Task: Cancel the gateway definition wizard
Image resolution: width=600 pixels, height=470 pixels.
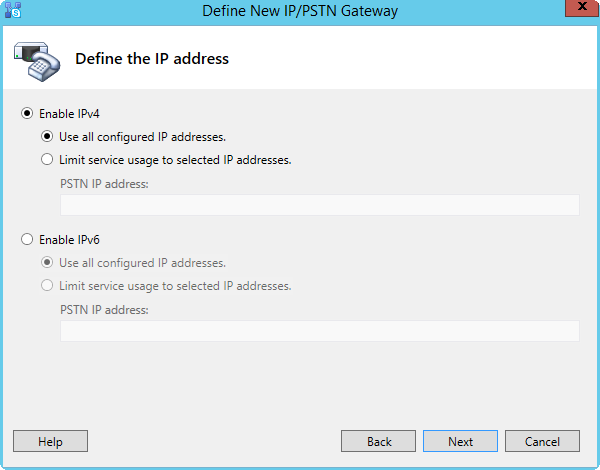Action: pos(542,441)
